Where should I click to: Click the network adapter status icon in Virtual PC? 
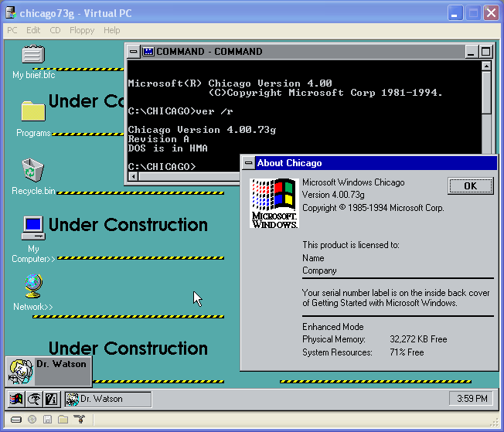[x=79, y=419]
